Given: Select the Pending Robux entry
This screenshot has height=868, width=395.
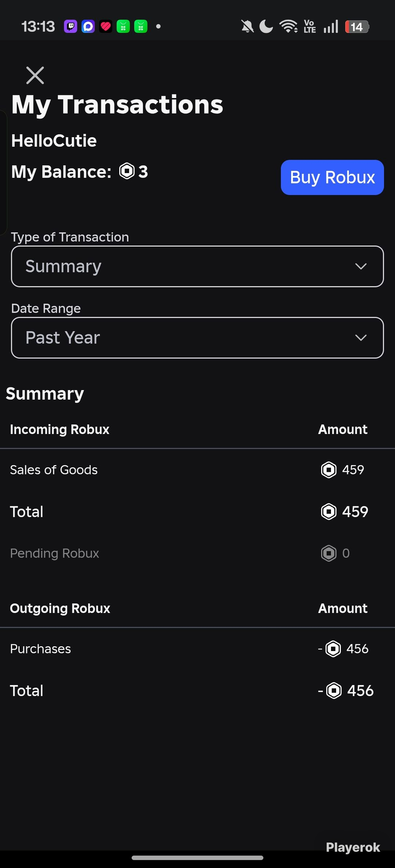Looking at the screenshot, I should (x=197, y=553).
